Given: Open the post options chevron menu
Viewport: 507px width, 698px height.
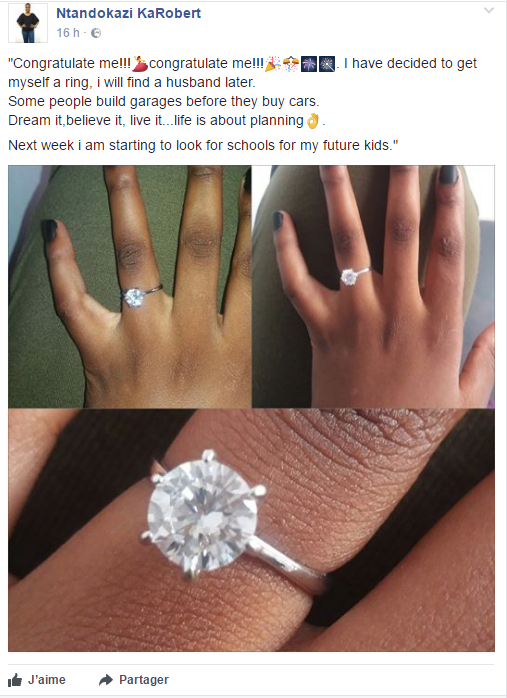Looking at the screenshot, I should (489, 10).
